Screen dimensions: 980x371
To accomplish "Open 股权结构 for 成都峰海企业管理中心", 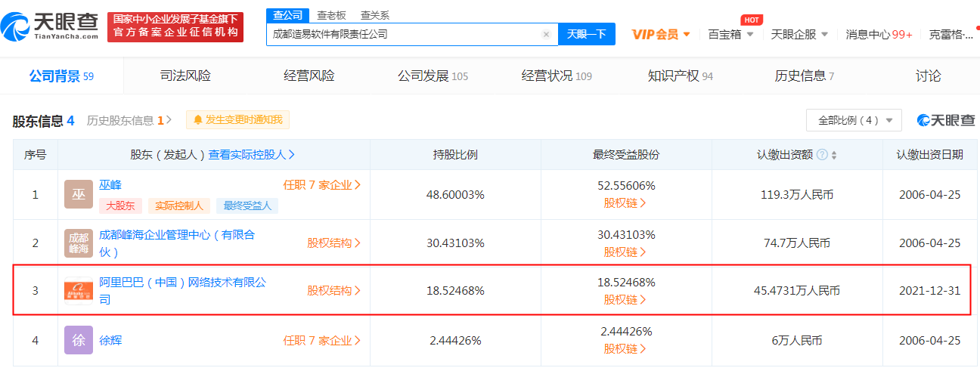I will coord(334,243).
